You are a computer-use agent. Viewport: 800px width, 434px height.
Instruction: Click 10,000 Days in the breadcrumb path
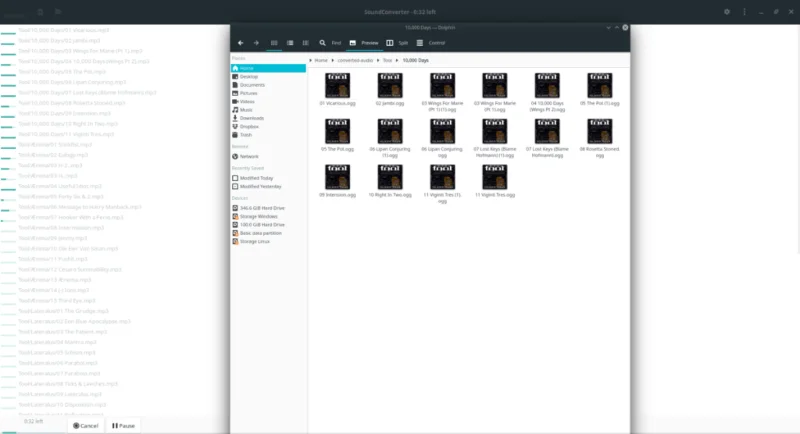415,60
